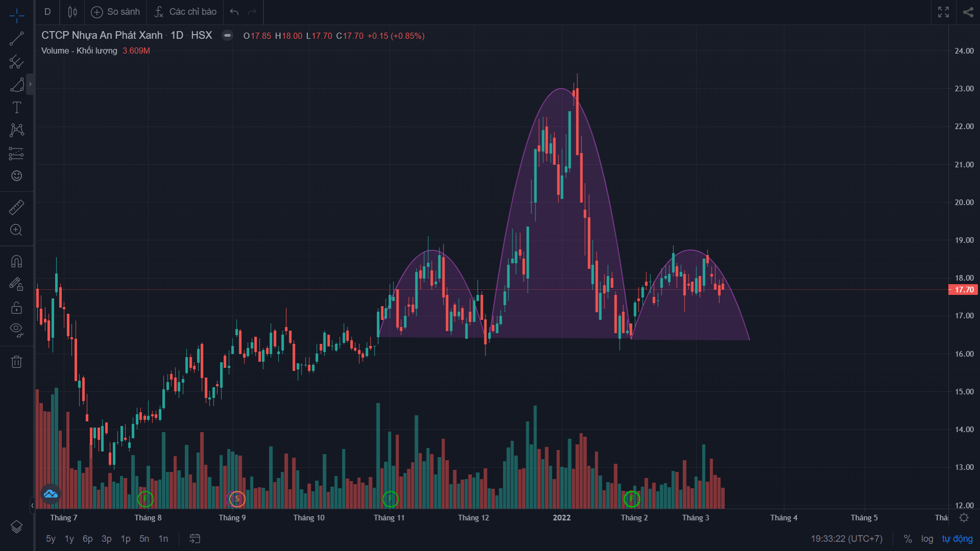Viewport: 980px width, 551px height.
Task: Toggle lock all drawing tools
Action: click(16, 308)
